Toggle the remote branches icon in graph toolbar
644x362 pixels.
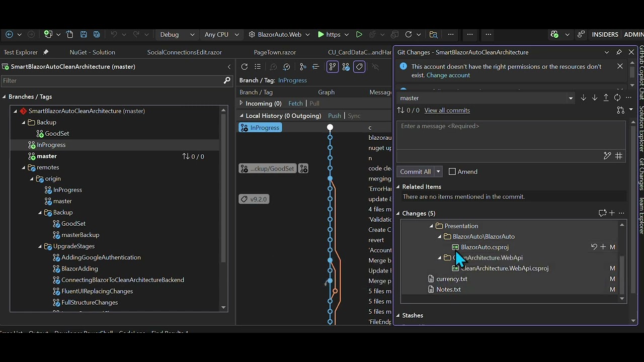[x=346, y=67]
